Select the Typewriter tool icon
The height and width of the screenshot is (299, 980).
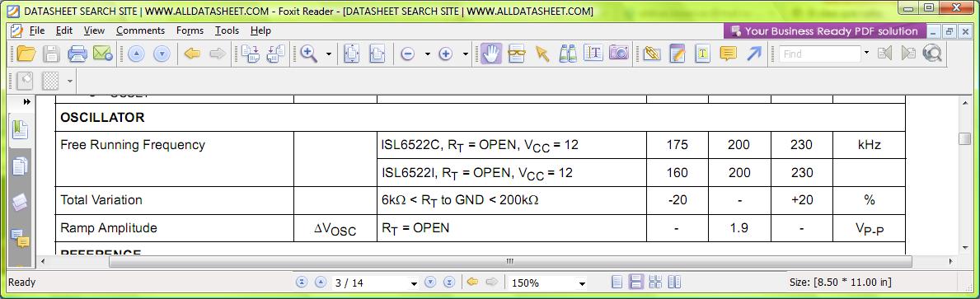(702, 54)
